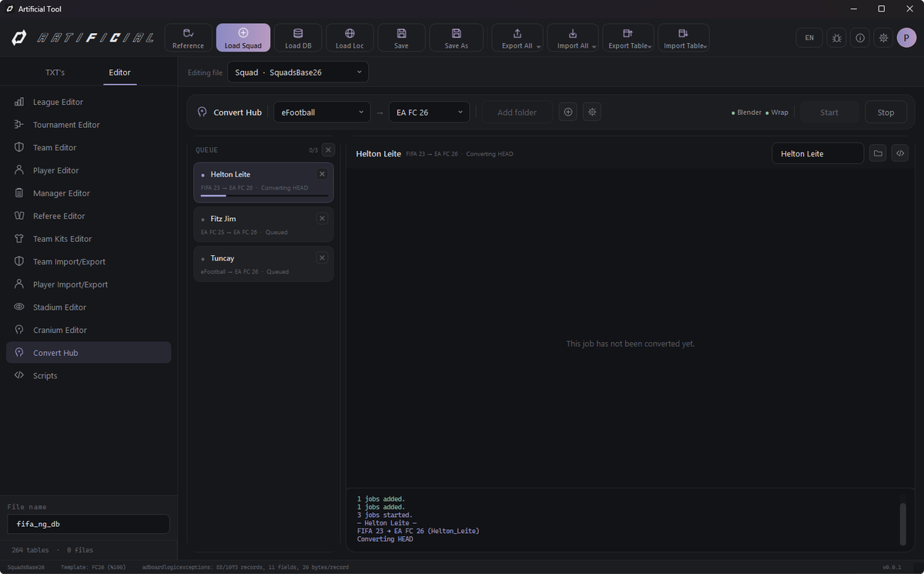This screenshot has height=574, width=924.
Task: Open Player Editor in sidebar
Action: (89, 170)
